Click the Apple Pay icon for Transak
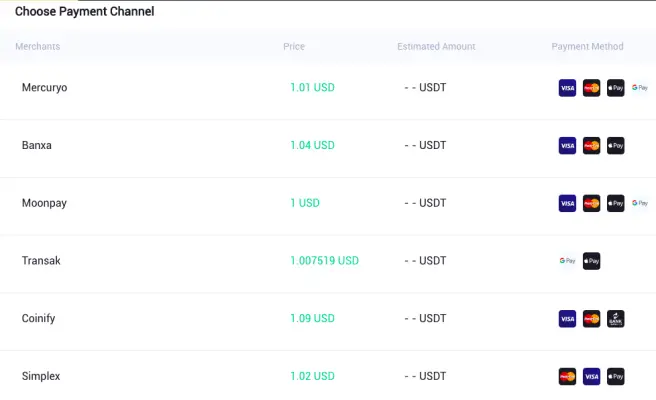656x400 pixels. (x=591, y=261)
